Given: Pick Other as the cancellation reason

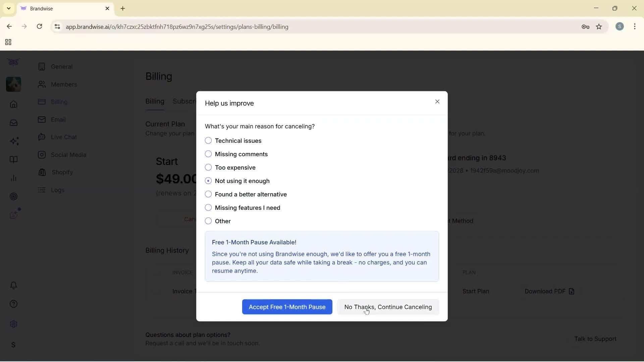Looking at the screenshot, I should tap(208, 221).
